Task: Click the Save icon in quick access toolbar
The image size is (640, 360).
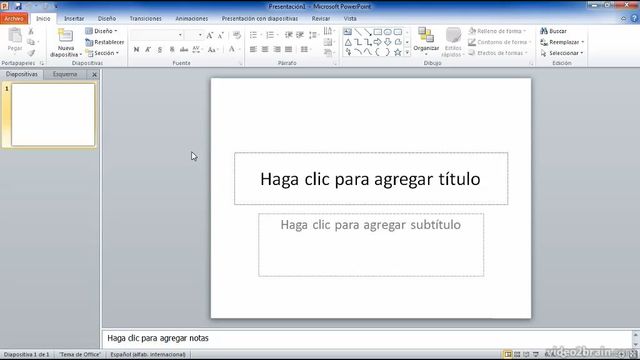Action: [18, 6]
